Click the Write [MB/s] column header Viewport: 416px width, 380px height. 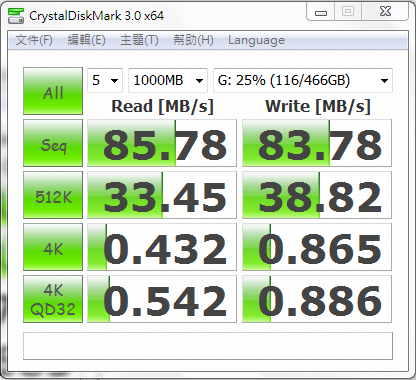[318, 107]
